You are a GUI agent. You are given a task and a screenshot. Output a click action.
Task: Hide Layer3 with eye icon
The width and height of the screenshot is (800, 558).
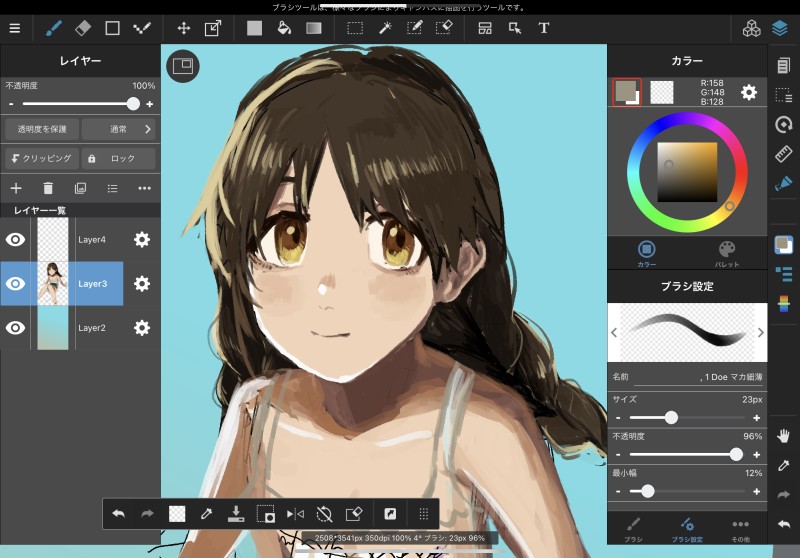[x=15, y=284]
